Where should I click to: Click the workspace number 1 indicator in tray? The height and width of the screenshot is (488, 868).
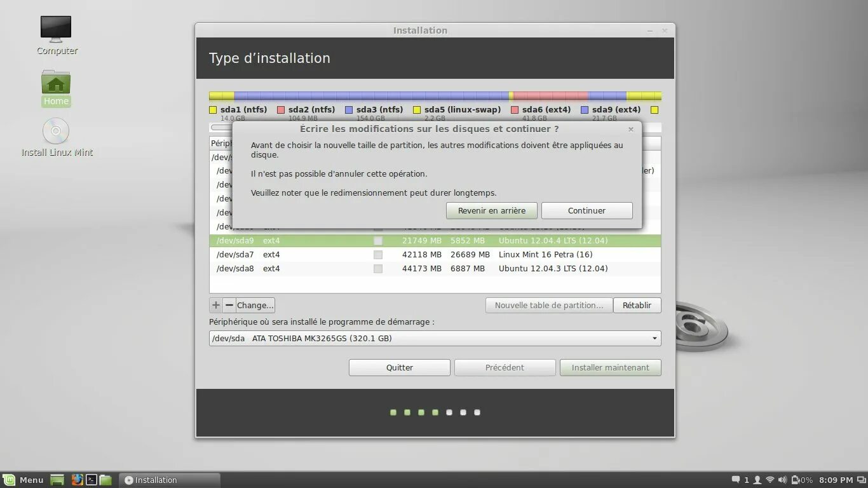747,480
